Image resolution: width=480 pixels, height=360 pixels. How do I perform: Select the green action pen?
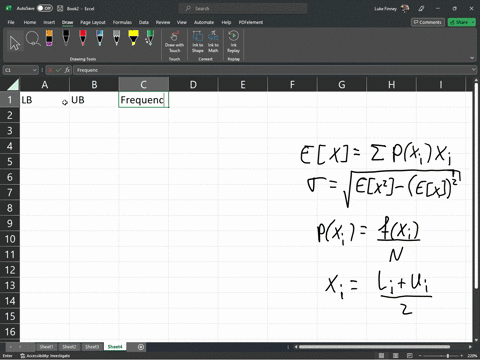150,38
